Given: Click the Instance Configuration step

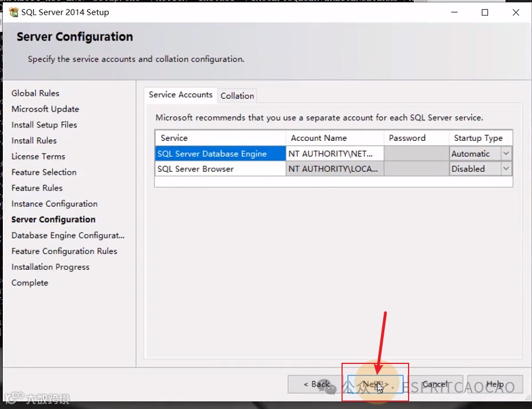Looking at the screenshot, I should tap(54, 204).
